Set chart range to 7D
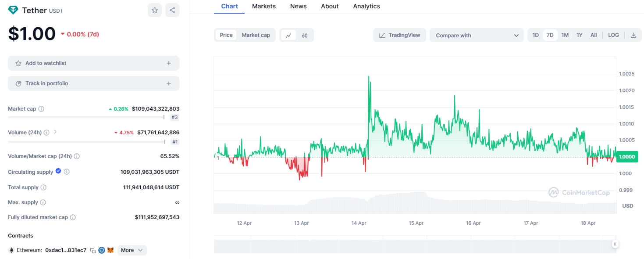Screen dimensions: 644x259 550,35
